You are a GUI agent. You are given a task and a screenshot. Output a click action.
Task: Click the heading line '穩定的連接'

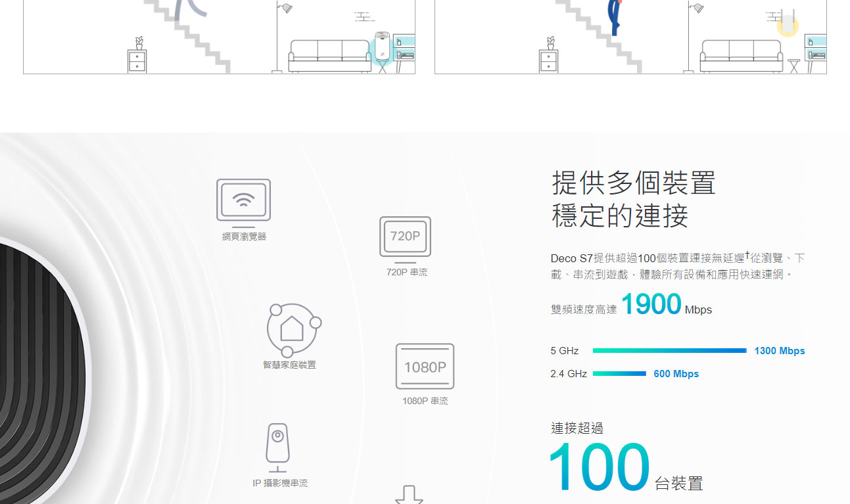620,216
